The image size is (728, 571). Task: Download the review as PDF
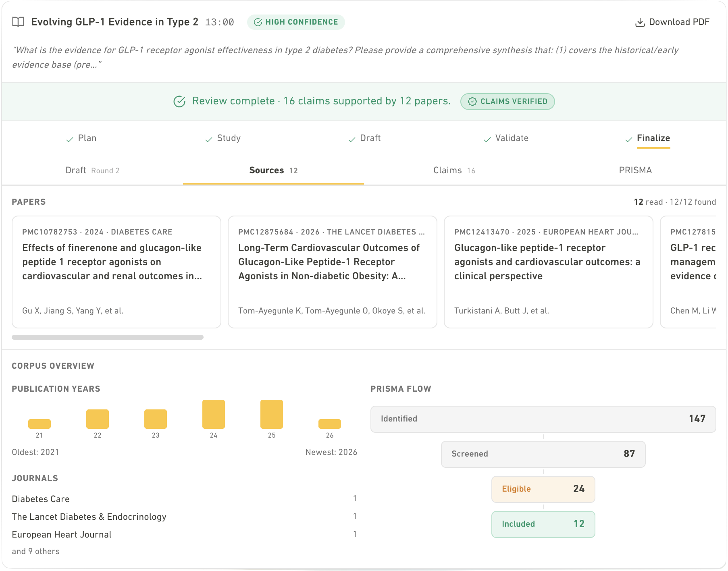[672, 22]
